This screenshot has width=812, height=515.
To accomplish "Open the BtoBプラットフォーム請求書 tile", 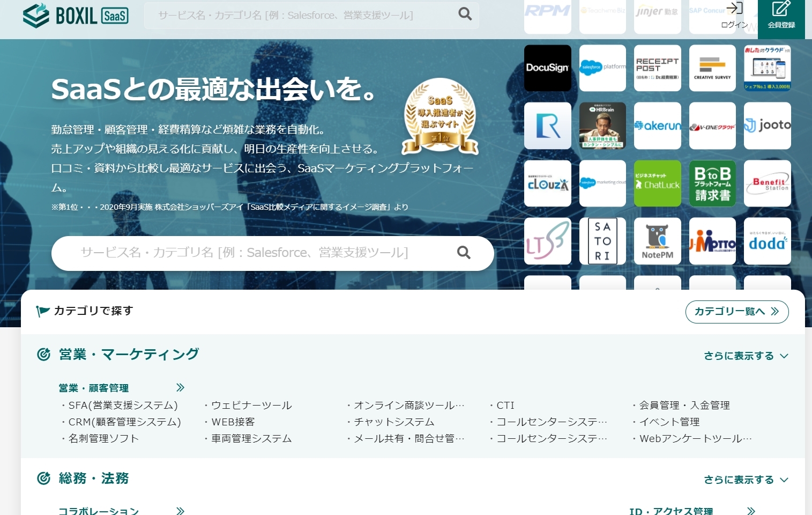I will tap(712, 183).
